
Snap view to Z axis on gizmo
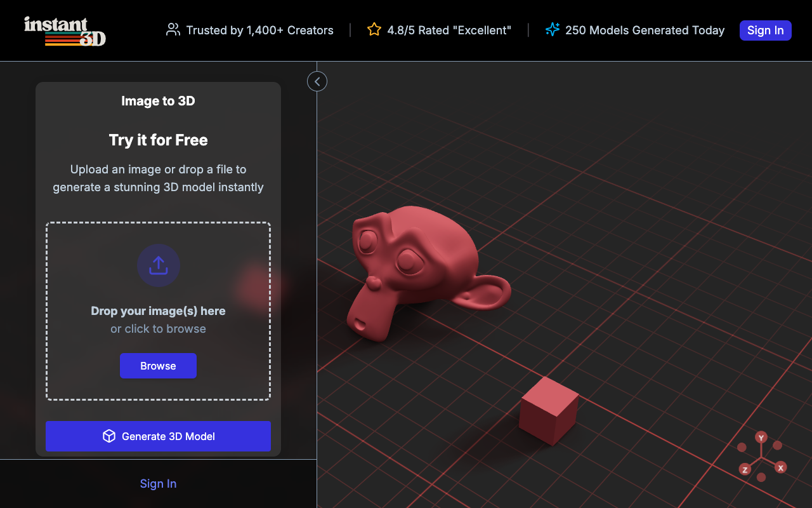(745, 470)
